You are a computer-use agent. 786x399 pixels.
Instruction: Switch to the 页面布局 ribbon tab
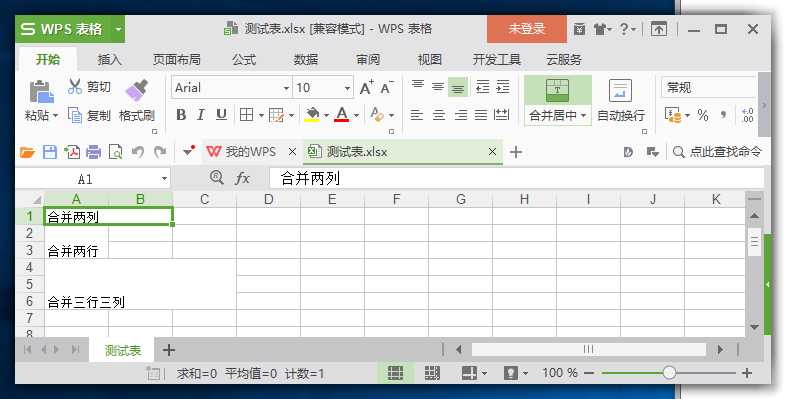coord(176,60)
